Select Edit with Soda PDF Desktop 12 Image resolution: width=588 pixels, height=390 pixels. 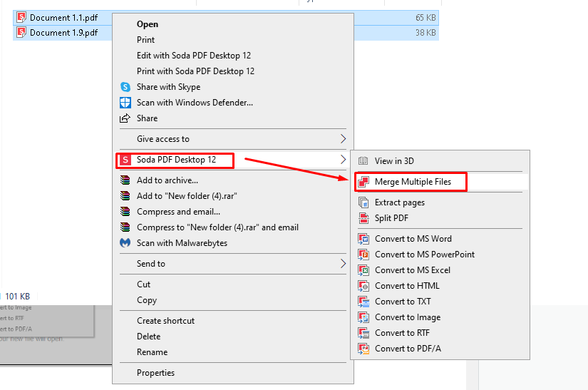pyautogui.click(x=194, y=56)
